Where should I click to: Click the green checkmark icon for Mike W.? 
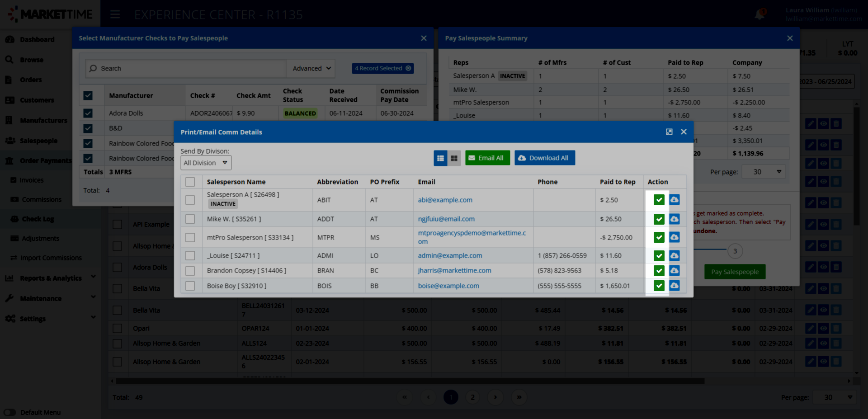(659, 219)
